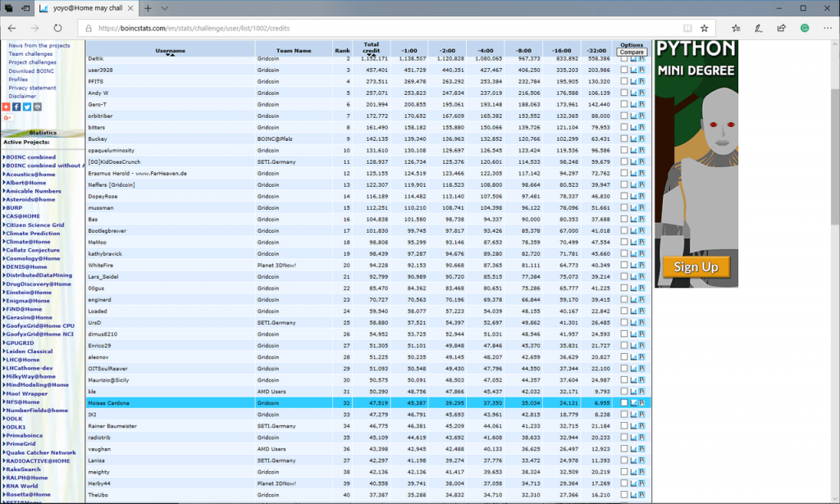
Task: Open the green Grammarly extension icon
Action: [805, 29]
